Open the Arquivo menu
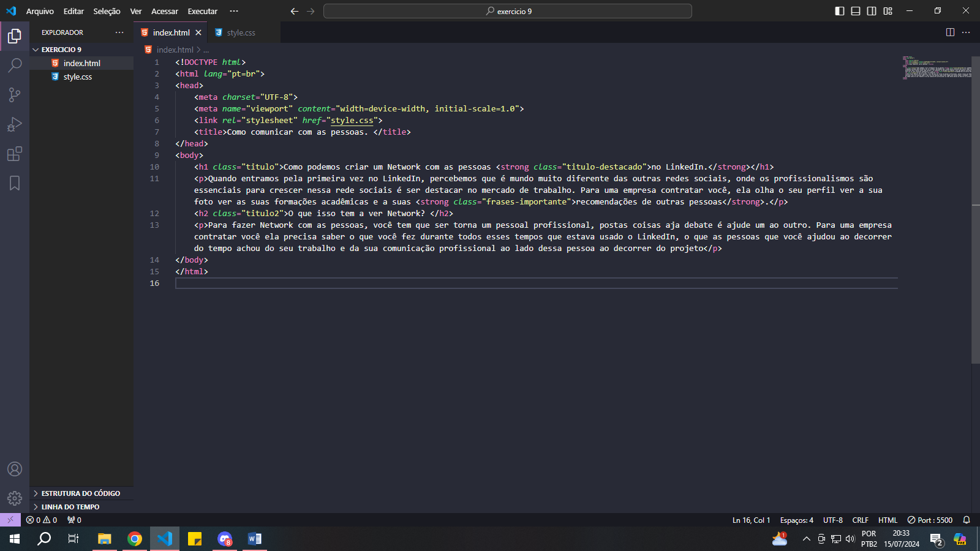This screenshot has width=980, height=551. tap(40, 11)
